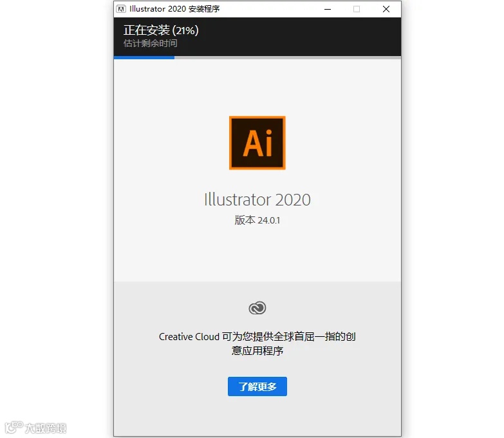Click the Illustrator Ai logo icon

(257, 143)
